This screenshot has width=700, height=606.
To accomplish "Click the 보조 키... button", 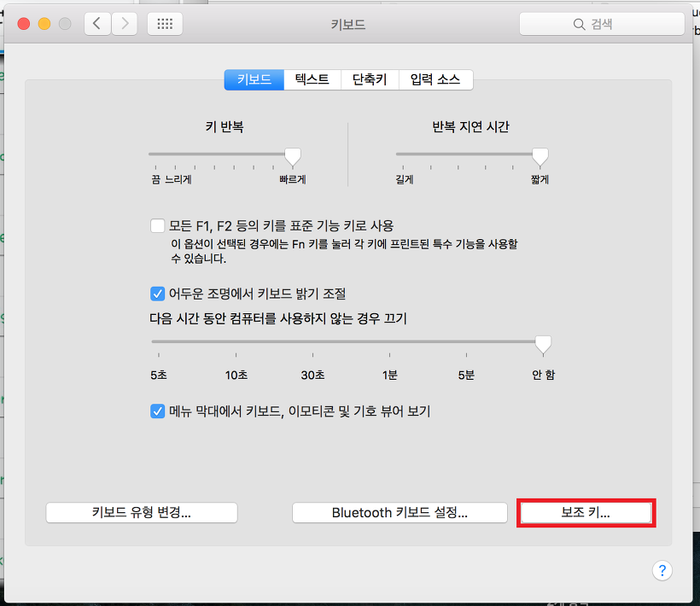I will click(586, 512).
